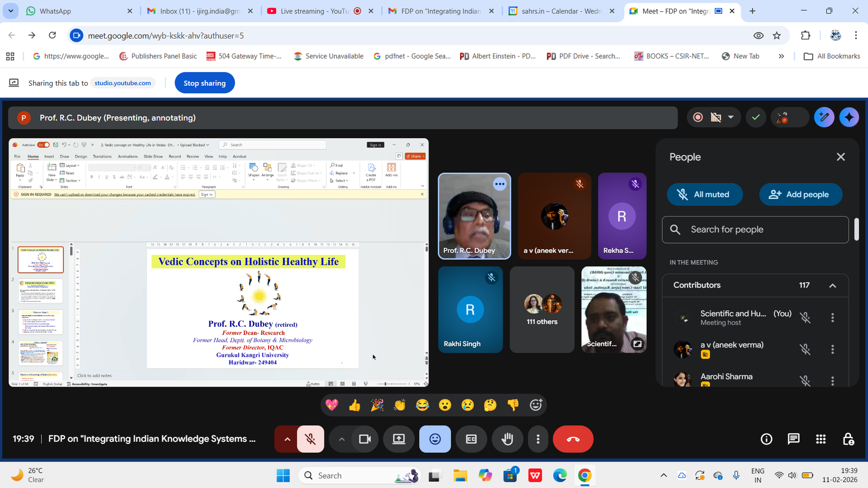Open the activities grid icon
This screenshot has width=868, height=488.
point(821,439)
